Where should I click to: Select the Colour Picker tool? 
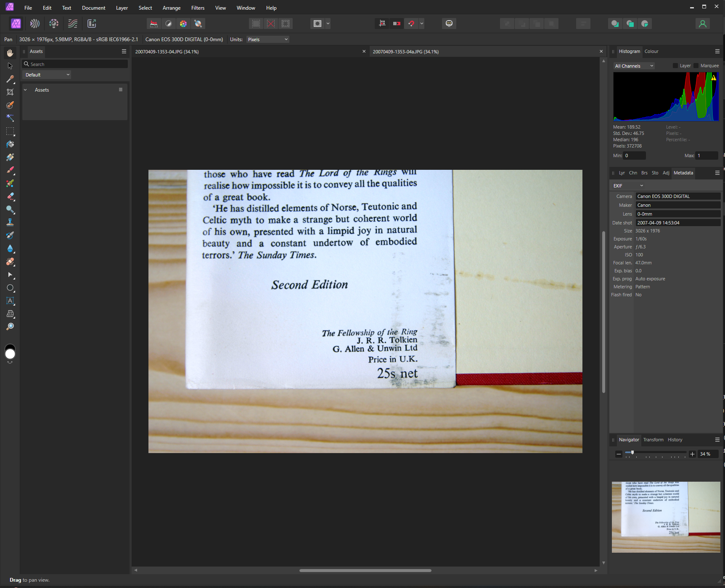[10, 79]
